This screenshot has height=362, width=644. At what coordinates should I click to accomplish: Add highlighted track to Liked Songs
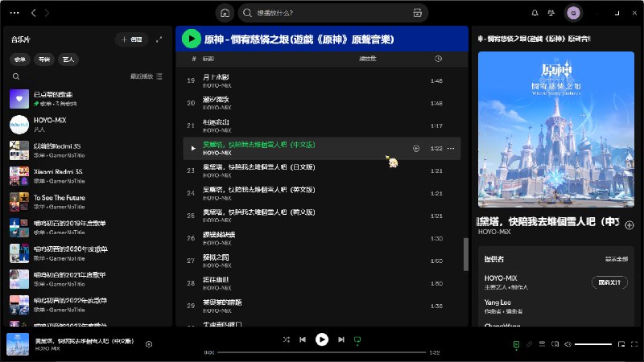point(416,148)
